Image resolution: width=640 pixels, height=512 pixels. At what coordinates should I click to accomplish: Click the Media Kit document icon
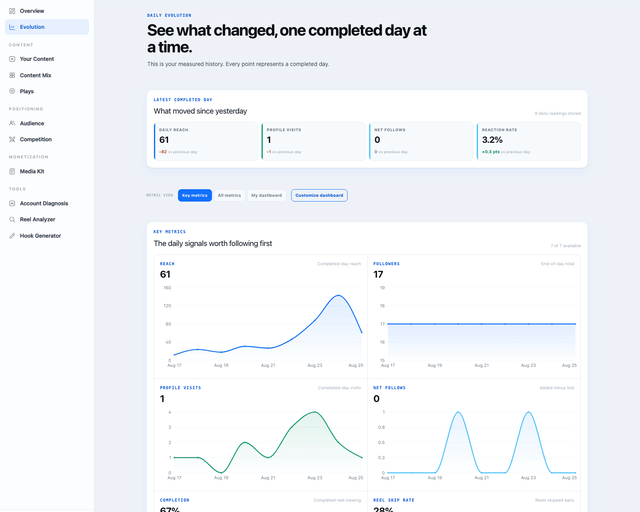[x=12, y=171]
